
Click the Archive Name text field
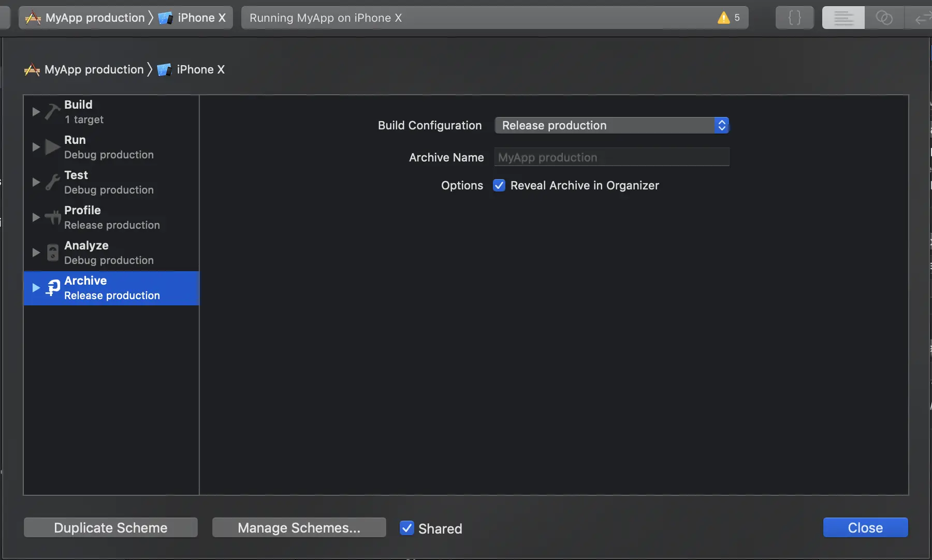coord(611,157)
